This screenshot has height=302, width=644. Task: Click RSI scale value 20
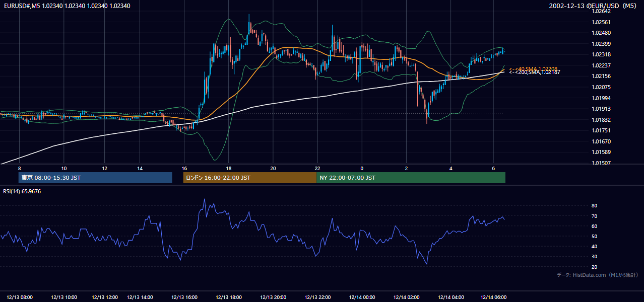[594, 267]
